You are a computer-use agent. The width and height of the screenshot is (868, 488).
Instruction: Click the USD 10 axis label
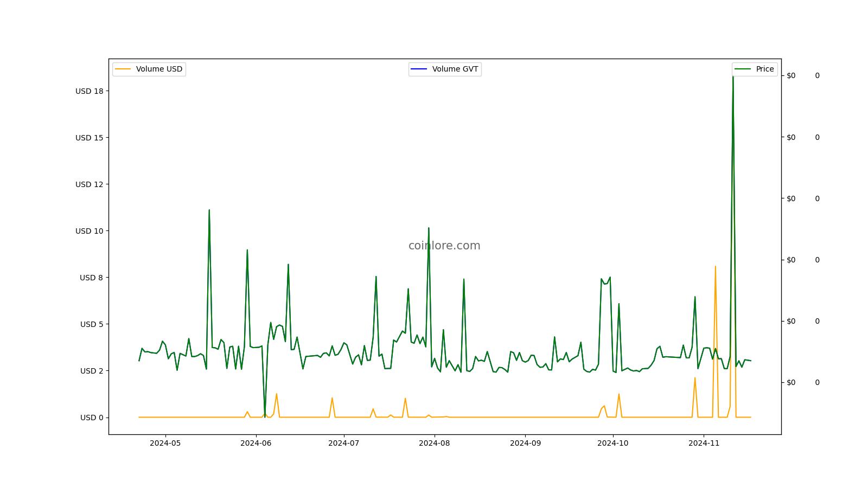coord(89,231)
